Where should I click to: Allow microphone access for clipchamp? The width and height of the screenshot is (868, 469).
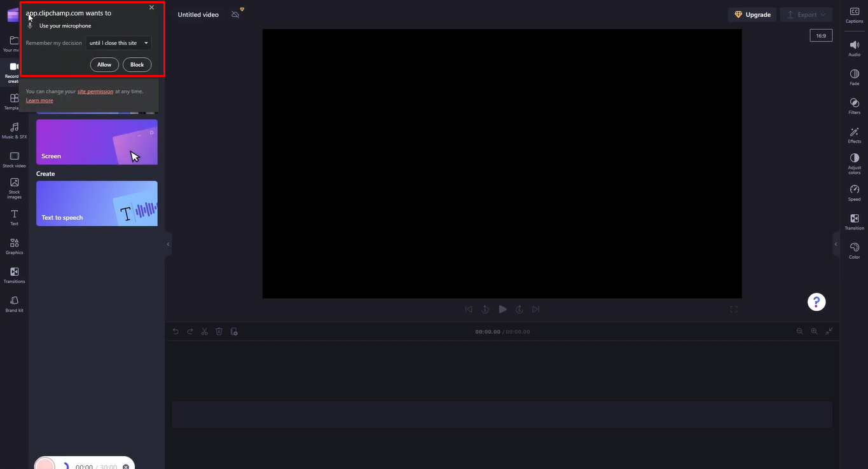coord(104,64)
